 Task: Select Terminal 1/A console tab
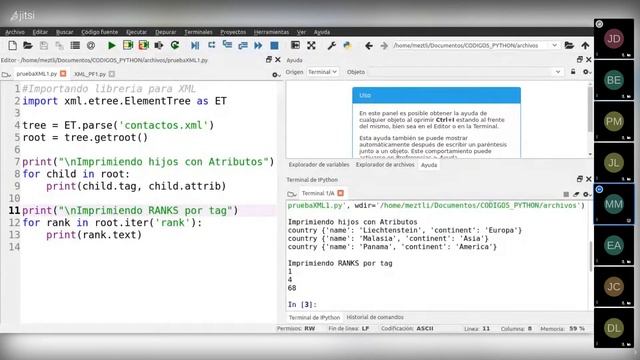tap(318, 193)
